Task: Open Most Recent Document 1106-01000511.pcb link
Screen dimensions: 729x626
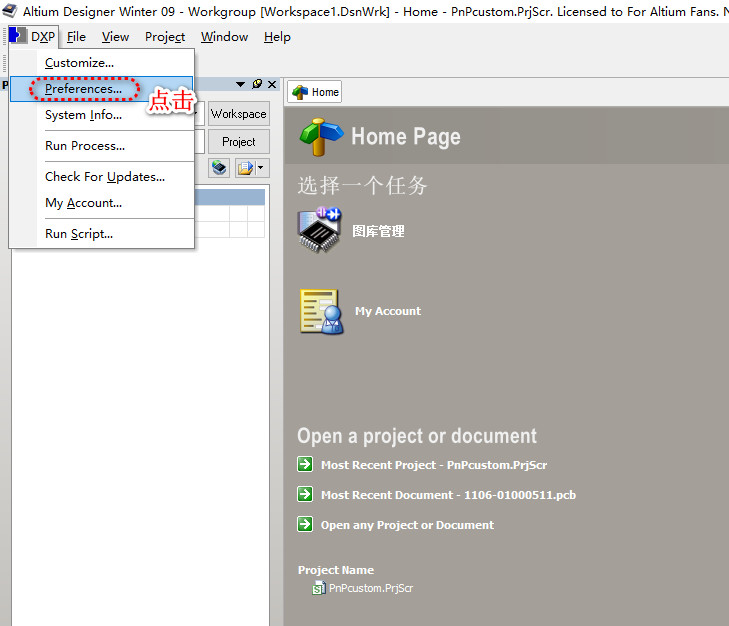Action: click(447, 495)
